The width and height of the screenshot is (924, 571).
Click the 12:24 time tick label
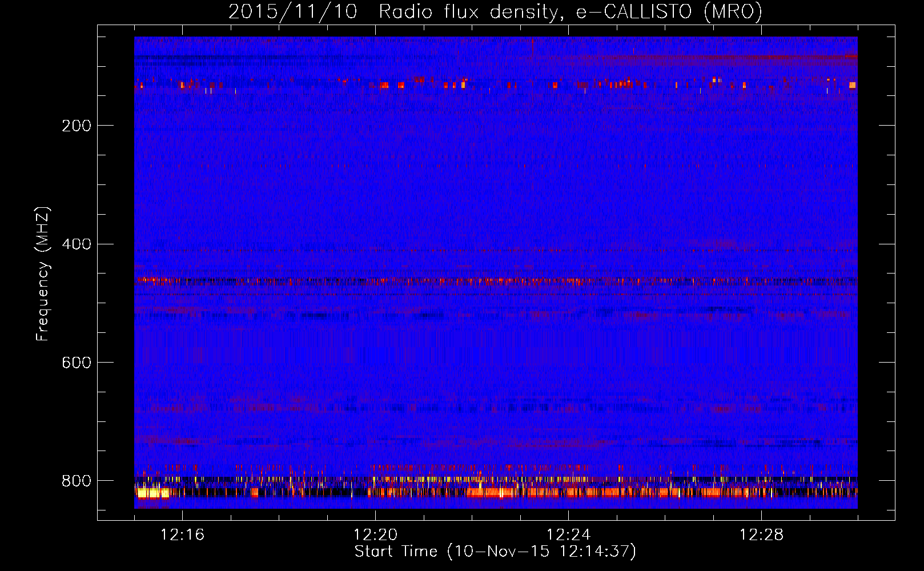pyautogui.click(x=568, y=535)
